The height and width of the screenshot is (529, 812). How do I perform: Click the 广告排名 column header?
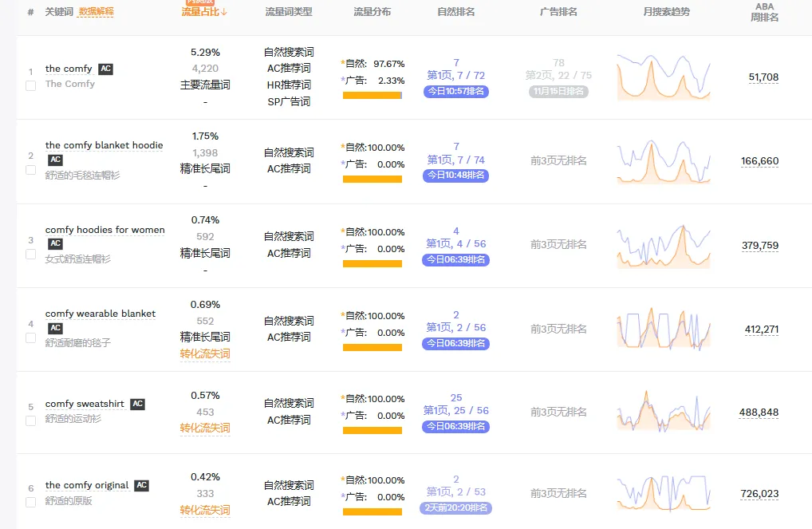558,11
